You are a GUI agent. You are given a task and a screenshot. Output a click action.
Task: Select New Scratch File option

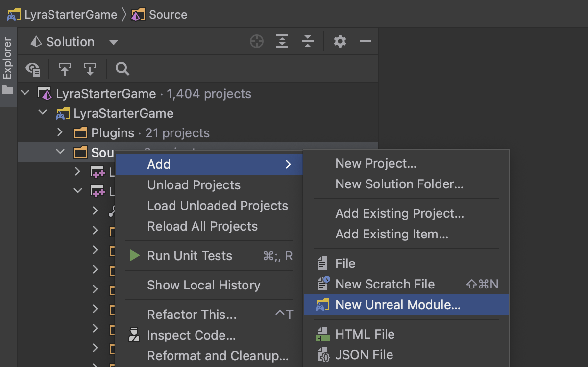pos(385,284)
